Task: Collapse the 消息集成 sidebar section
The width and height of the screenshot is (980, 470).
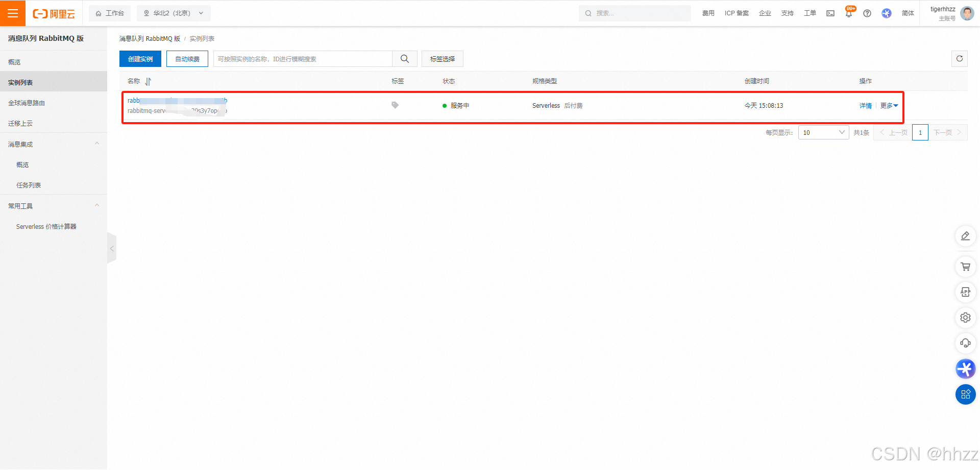Action: point(97,144)
